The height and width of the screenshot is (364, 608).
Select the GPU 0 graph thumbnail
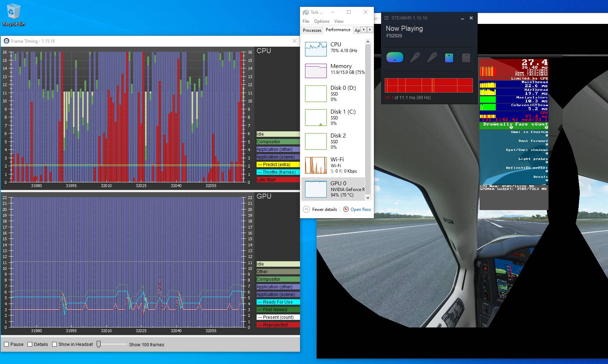(x=316, y=189)
